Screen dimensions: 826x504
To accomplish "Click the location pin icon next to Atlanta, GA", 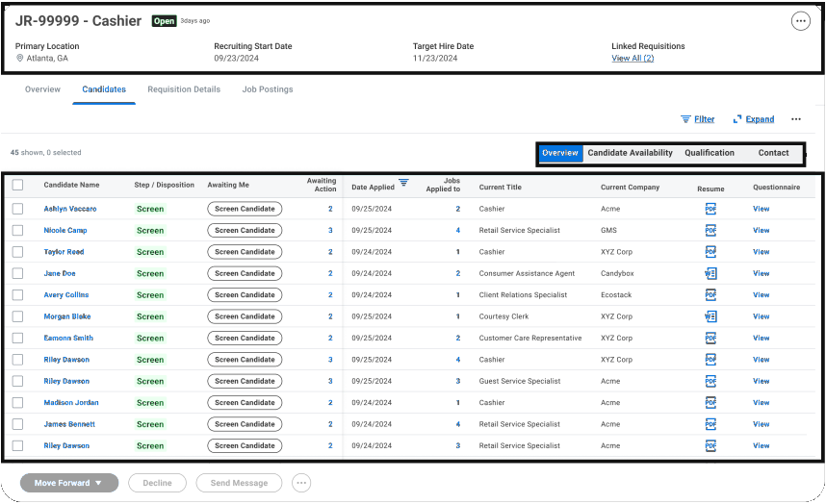I will pyautogui.click(x=20, y=58).
